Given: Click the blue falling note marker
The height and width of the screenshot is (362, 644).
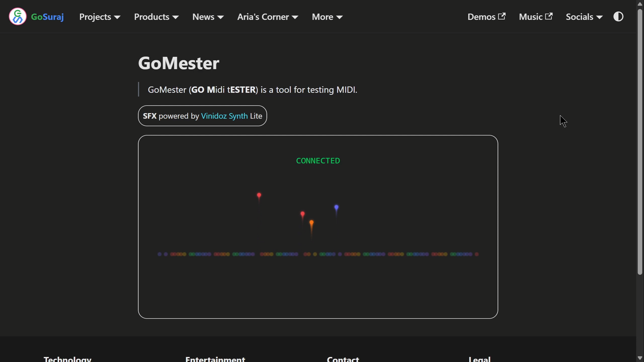Looking at the screenshot, I should [337, 207].
